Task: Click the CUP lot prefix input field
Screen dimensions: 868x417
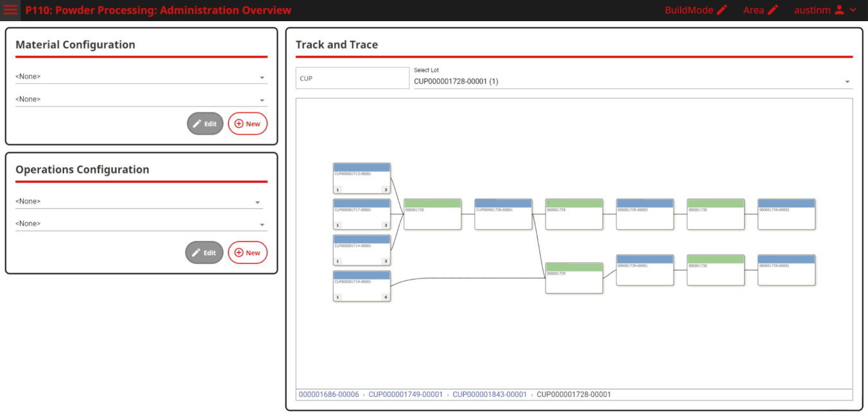Action: tap(352, 78)
